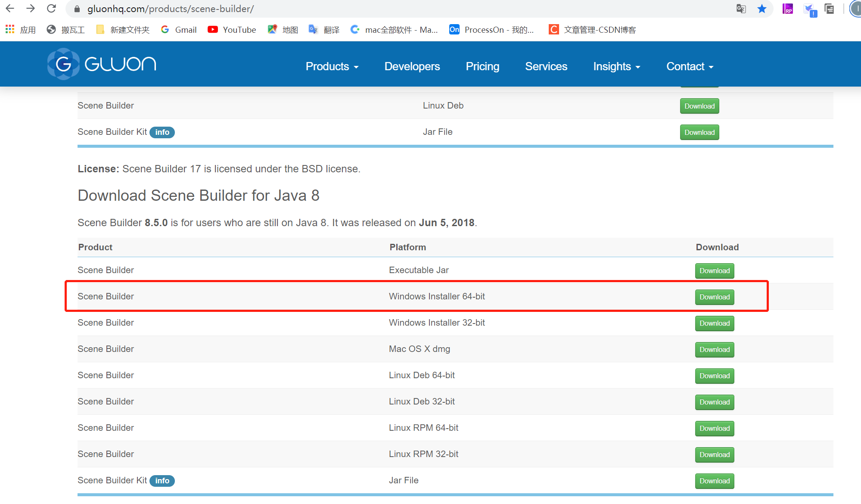Download Scene Builder Kit Jar File (top table)
The width and height of the screenshot is (861, 504).
point(699,132)
